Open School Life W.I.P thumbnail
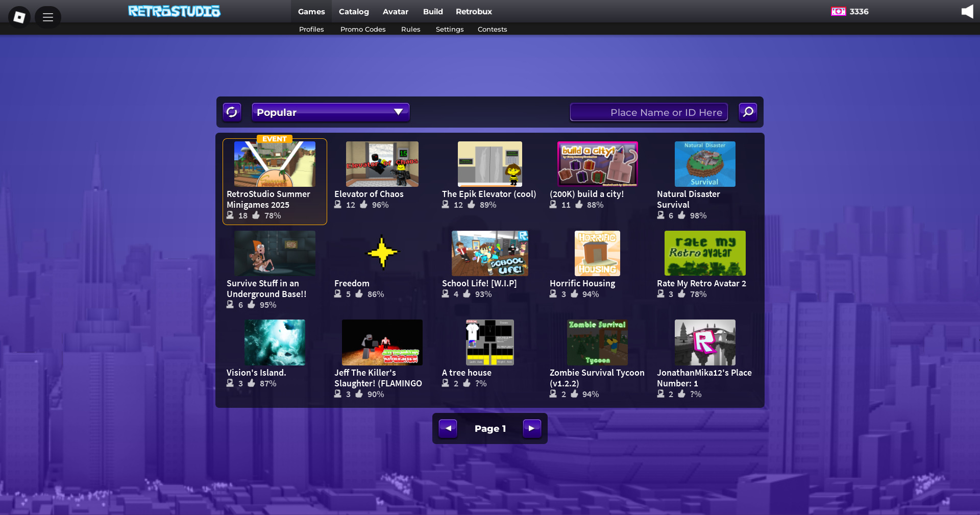Screen dimensions: 980x515 tap(490, 253)
